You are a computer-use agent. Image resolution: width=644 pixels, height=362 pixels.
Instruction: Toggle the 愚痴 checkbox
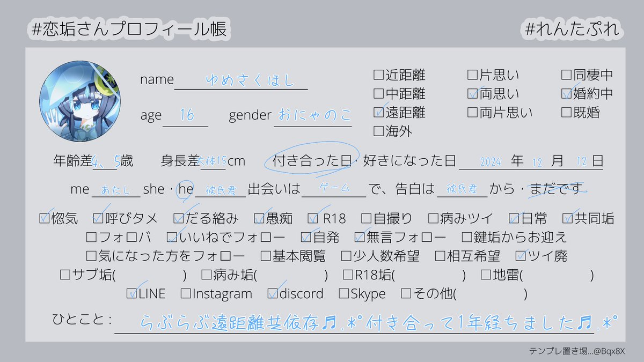coord(259,218)
